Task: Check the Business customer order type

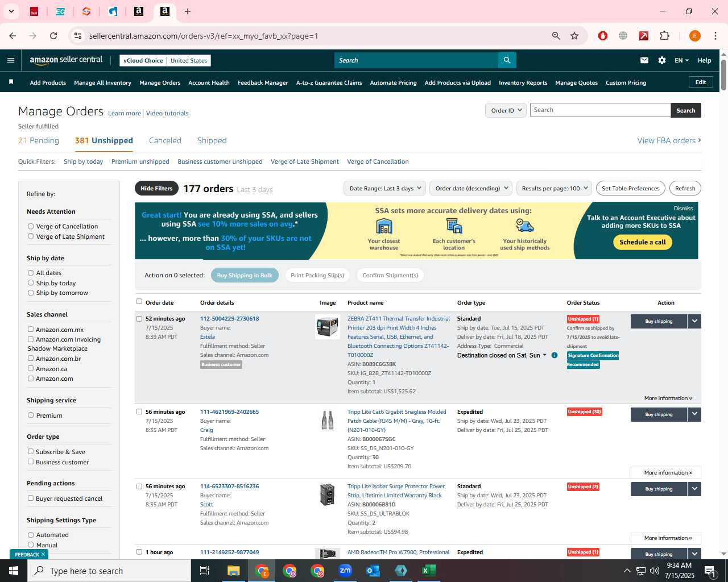Action: 31,462
